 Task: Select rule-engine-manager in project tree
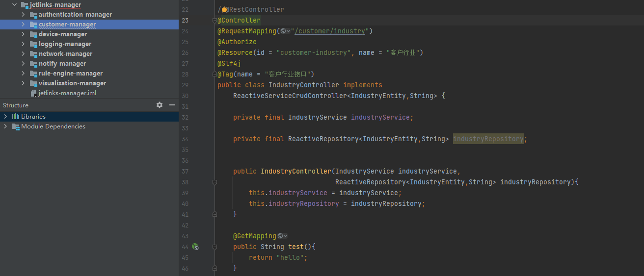coord(71,74)
